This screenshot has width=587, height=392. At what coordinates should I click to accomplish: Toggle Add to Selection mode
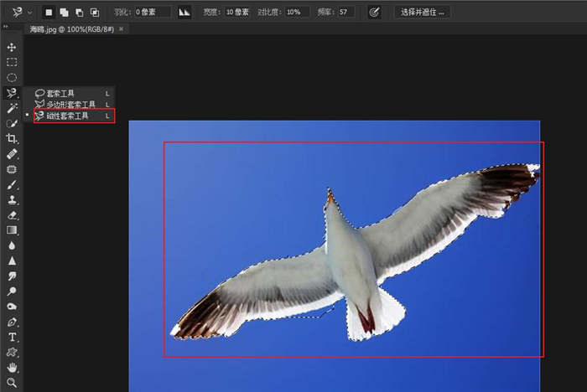pos(64,13)
